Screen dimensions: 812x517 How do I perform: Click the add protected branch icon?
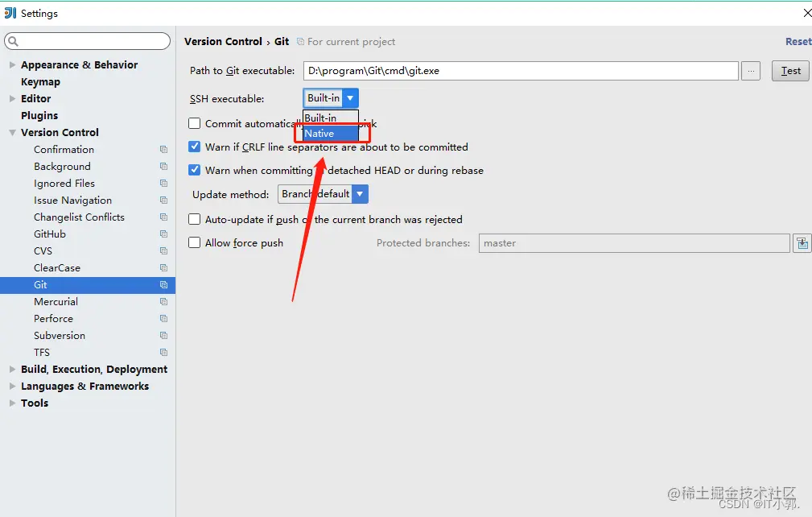pyautogui.click(x=802, y=243)
